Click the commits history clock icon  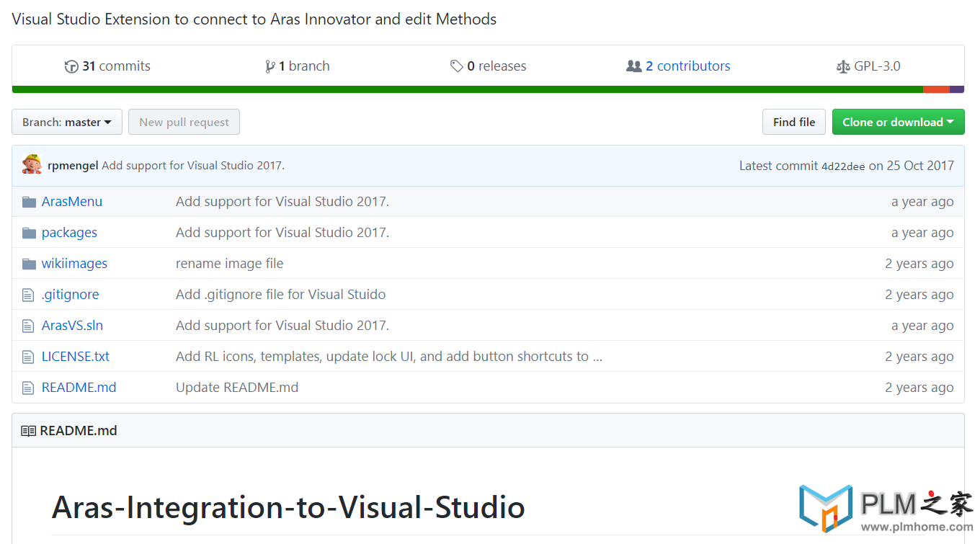point(71,66)
